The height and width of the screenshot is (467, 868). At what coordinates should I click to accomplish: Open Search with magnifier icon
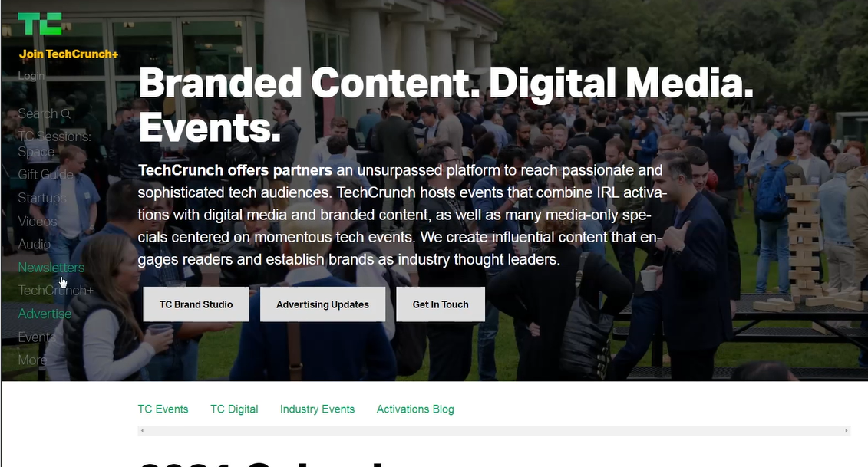pyautogui.click(x=45, y=113)
